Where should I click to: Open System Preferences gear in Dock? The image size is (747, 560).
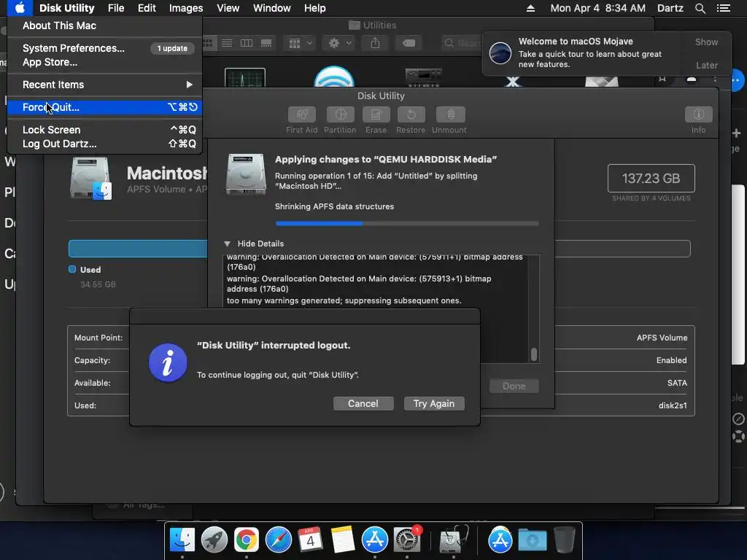[406, 540]
